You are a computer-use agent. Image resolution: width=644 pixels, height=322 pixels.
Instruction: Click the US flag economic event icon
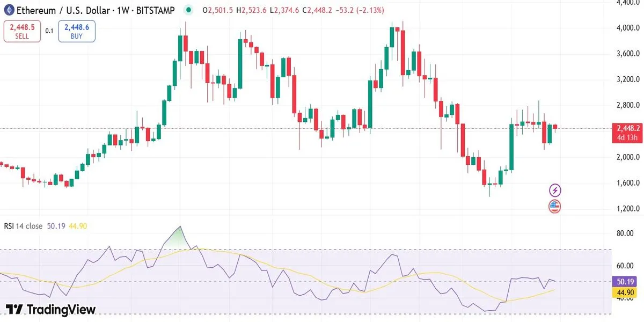point(554,206)
